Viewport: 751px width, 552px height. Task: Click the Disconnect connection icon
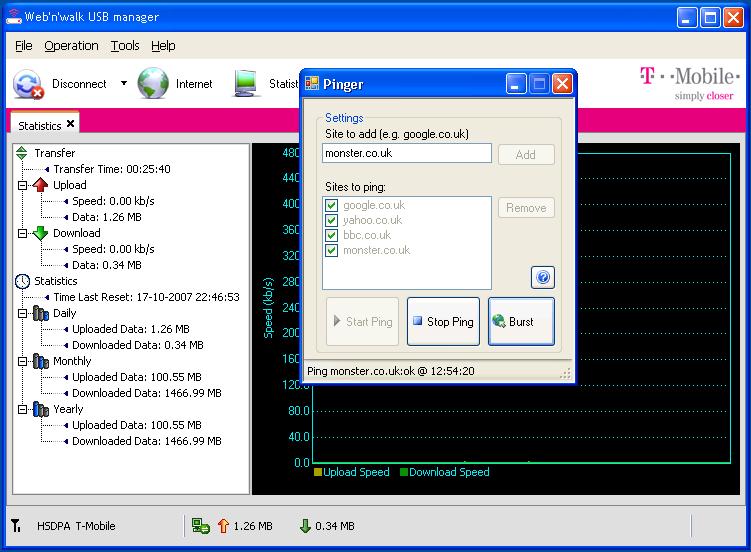(28, 84)
